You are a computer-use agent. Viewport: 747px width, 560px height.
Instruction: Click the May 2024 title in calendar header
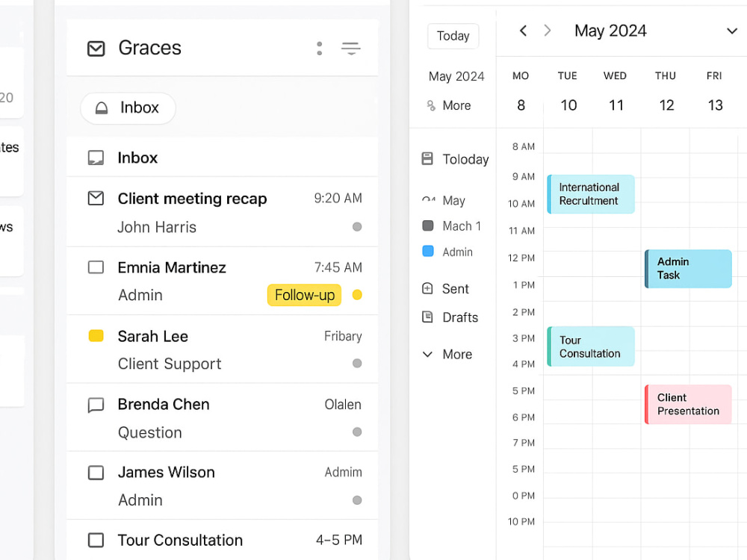pos(610,31)
